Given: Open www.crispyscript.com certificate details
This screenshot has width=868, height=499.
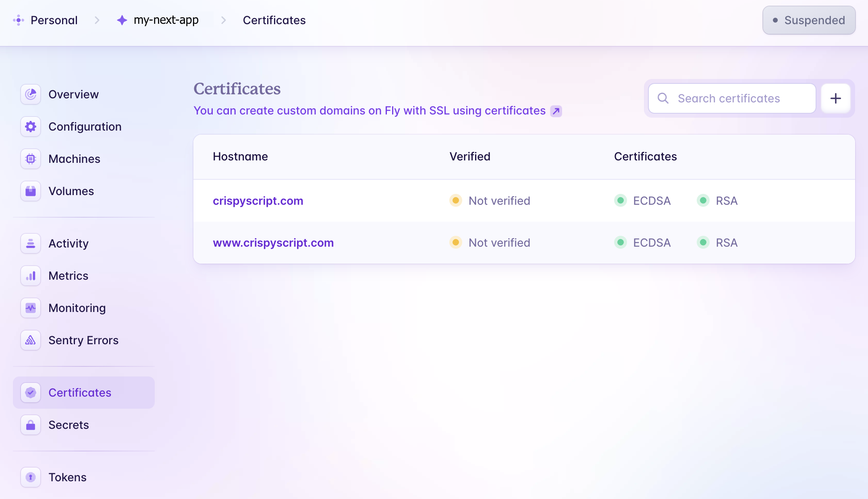Looking at the screenshot, I should (273, 243).
